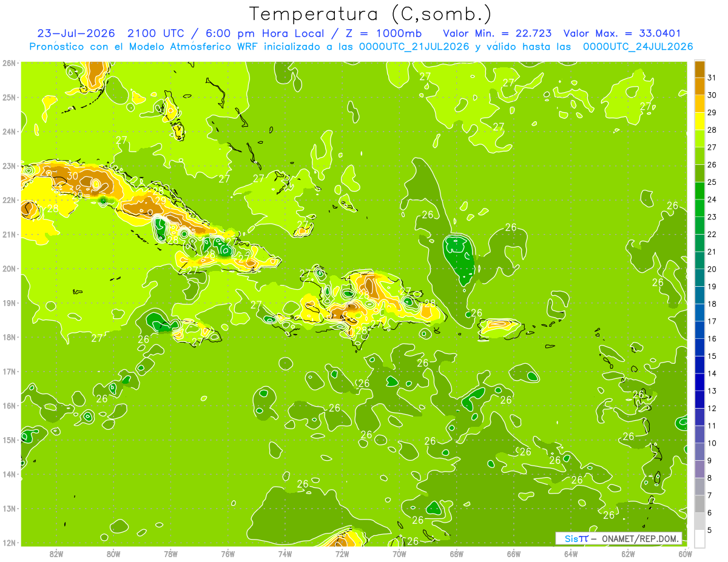Click the colorbar swatch between 14 and 15

pyautogui.click(x=699, y=365)
